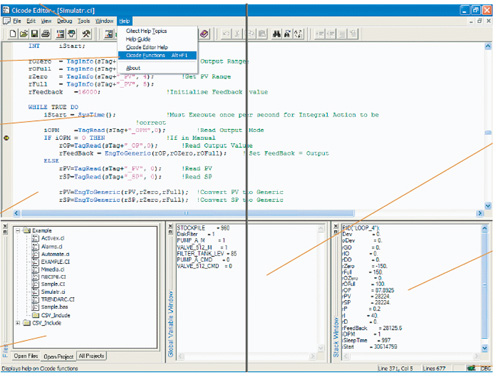Click the New file toolbar icon
This screenshot has width=500, height=377.
[x=13, y=34]
